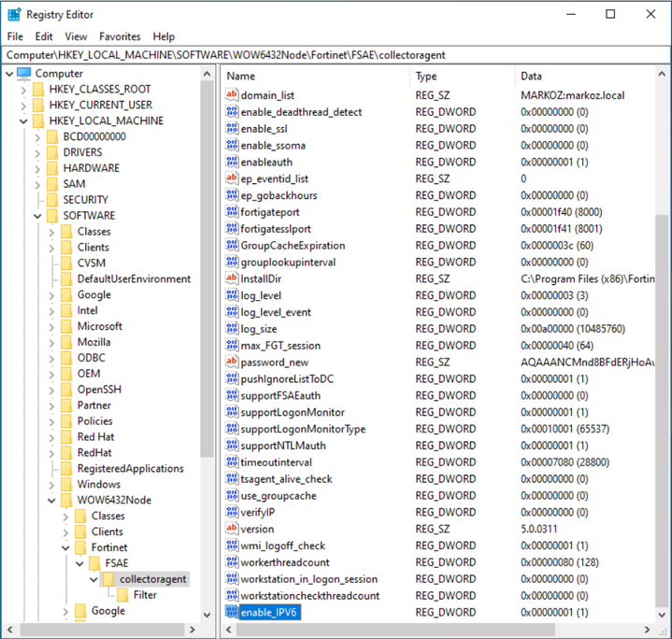Screen dimensions: 672x639
Task: Select the pushIgnoreListToDC value name
Action: (x=287, y=378)
